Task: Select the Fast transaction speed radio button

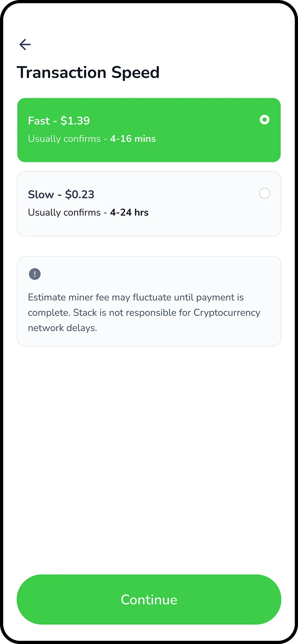Action: tap(264, 120)
